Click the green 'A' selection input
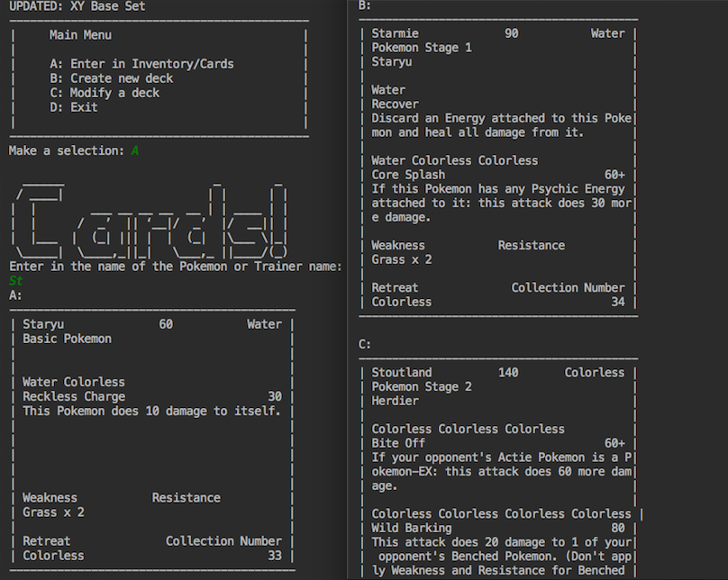Image resolution: width=728 pixels, height=580 pixels. tap(134, 150)
